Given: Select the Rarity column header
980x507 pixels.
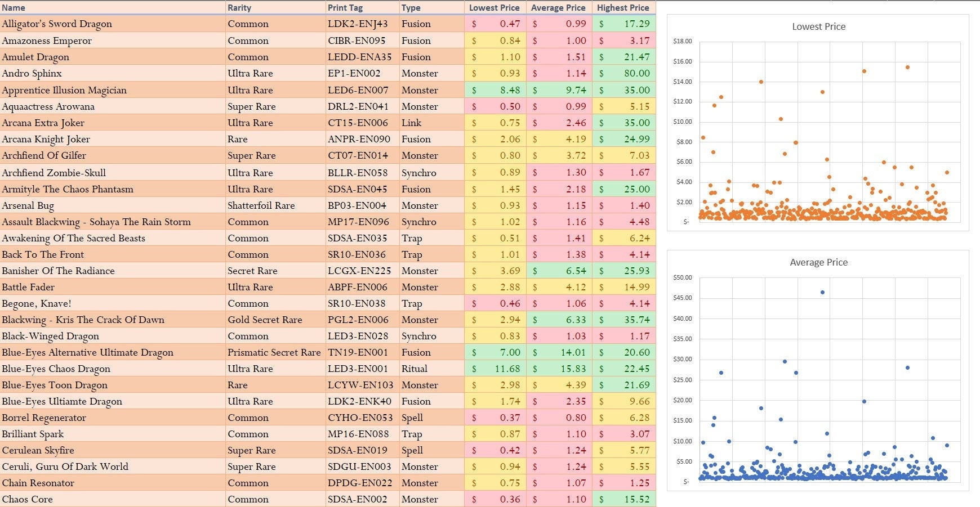Looking at the screenshot, I should tap(275, 7).
